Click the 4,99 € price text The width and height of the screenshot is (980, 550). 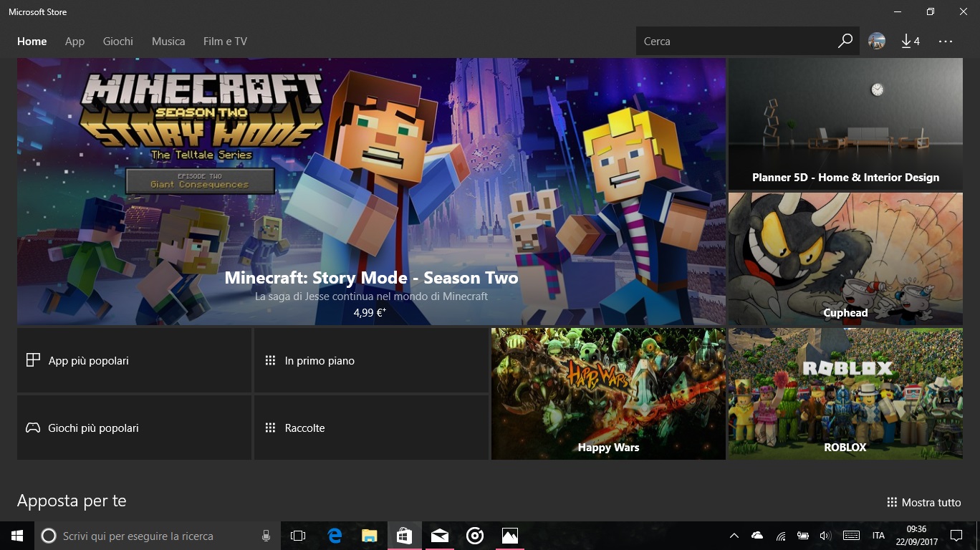[x=370, y=312]
